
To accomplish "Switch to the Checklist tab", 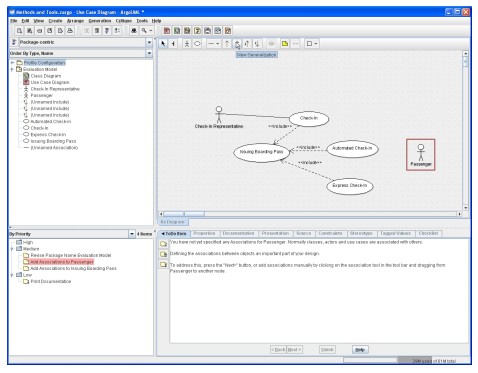I will point(428,234).
